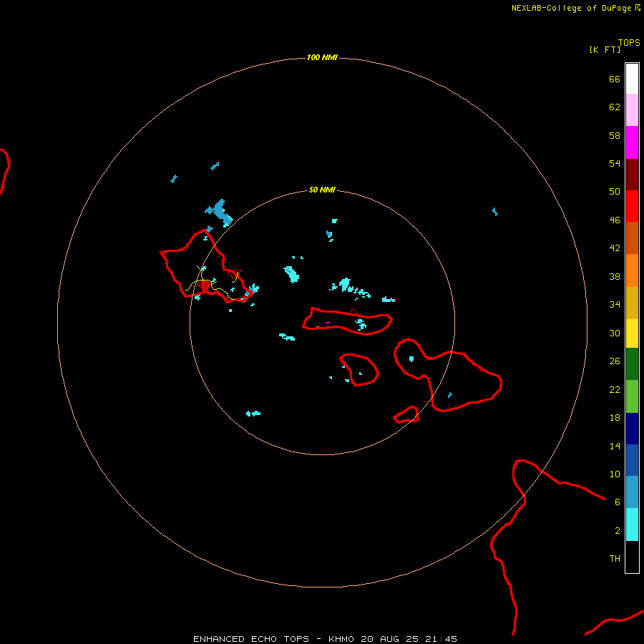Click the cyan swatch near 2

(x=632, y=525)
